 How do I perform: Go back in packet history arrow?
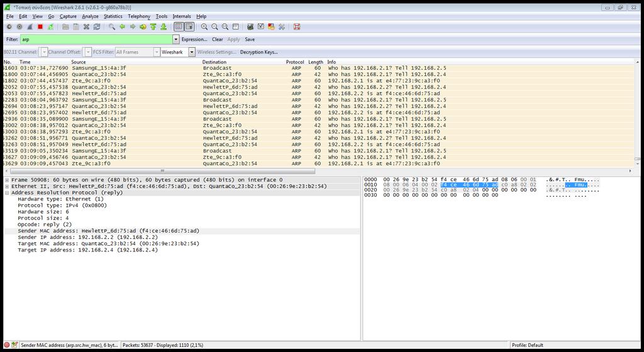(x=122, y=26)
